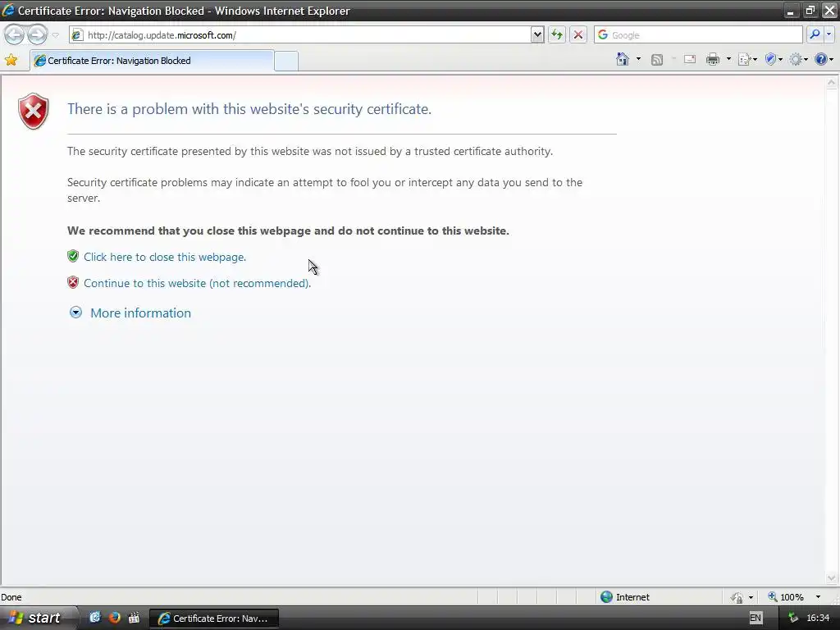
Task: Click the browser Back arrow button
Action: [x=15, y=34]
